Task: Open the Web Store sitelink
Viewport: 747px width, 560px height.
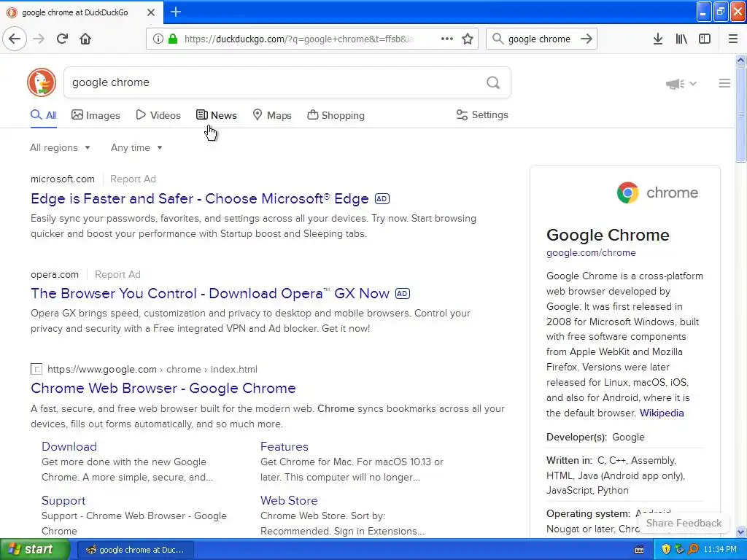Action: (289, 500)
